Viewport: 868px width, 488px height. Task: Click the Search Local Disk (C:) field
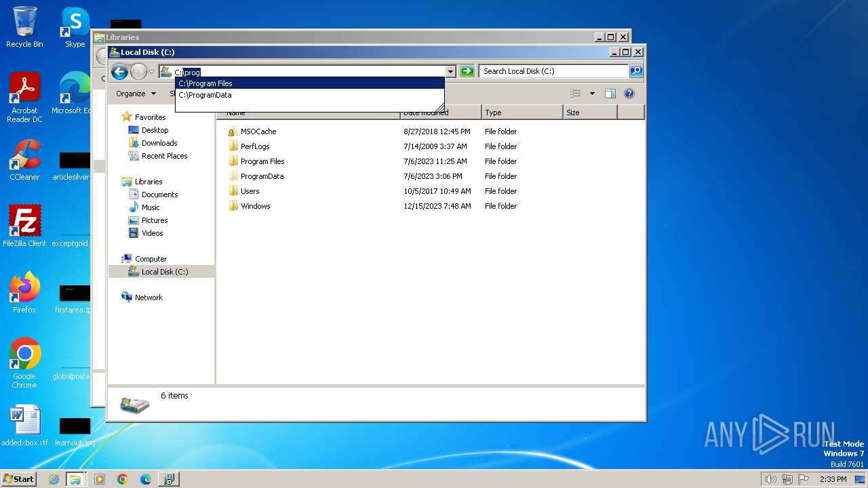553,71
